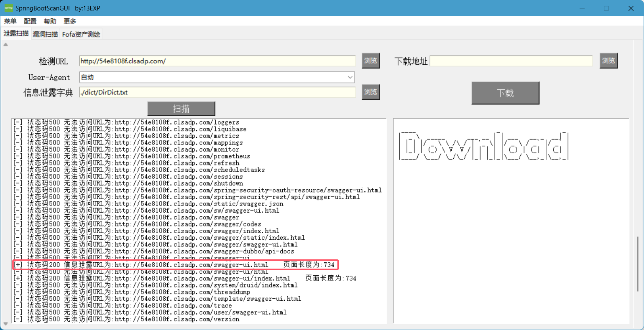Select the result line ending in /mappings

coord(128,142)
